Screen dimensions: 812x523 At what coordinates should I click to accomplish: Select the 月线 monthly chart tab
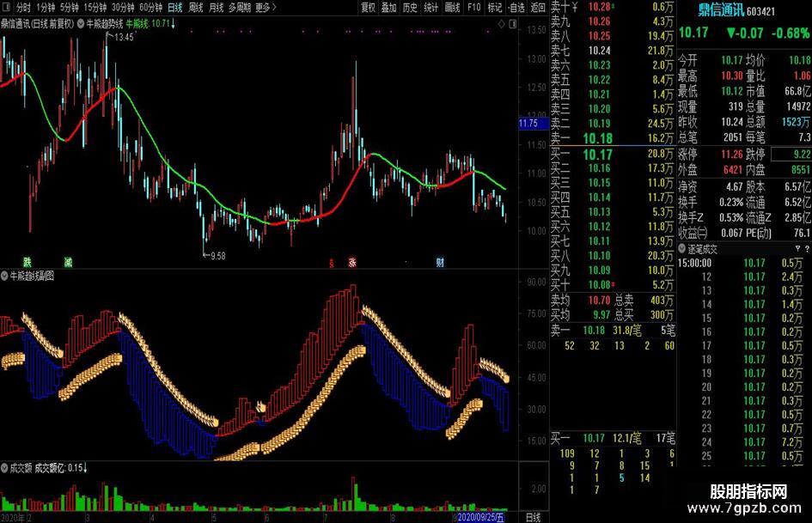coord(216,7)
